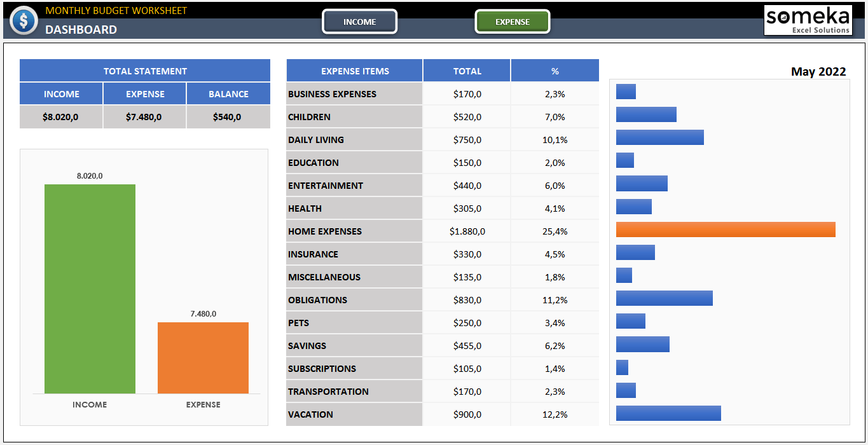
Task: Click the Someka Excel Solutions logo
Action: [808, 20]
